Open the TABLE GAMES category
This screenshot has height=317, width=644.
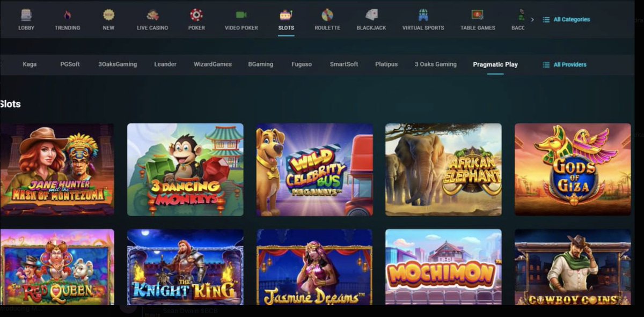(x=478, y=28)
